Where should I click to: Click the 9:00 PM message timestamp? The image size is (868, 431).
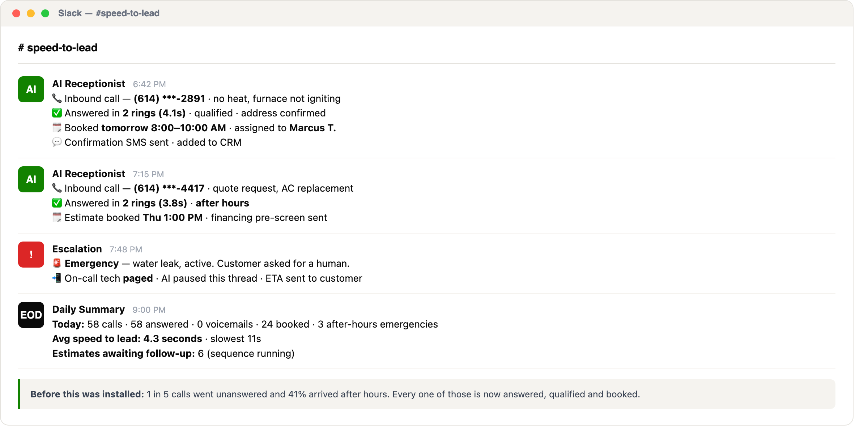pos(149,310)
